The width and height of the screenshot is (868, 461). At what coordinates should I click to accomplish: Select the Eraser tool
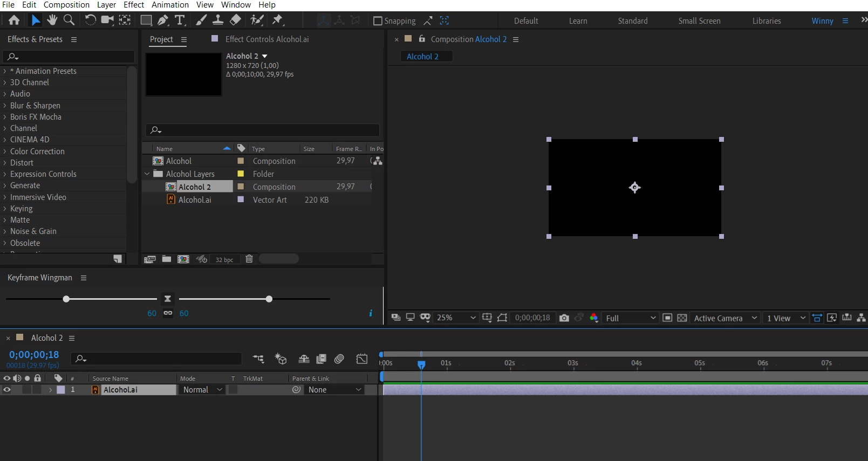tap(235, 20)
